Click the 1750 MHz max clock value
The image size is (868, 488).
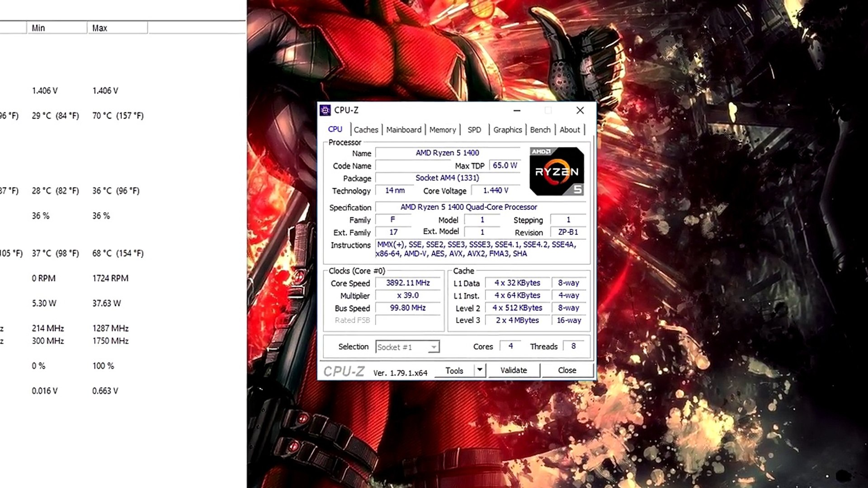point(110,341)
